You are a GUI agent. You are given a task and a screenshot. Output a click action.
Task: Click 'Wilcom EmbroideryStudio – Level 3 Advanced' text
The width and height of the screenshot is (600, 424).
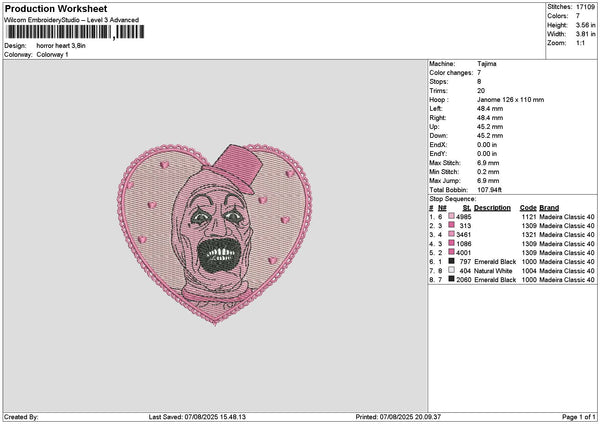pyautogui.click(x=72, y=20)
